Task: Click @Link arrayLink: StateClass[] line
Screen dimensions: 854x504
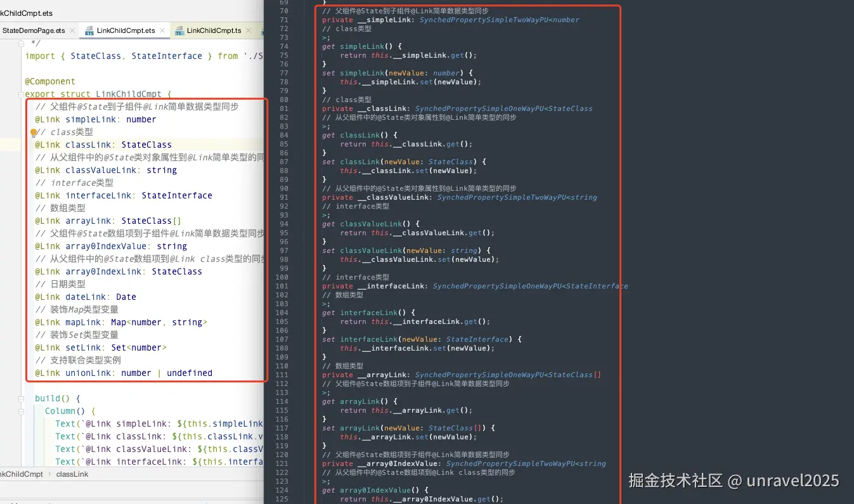Action: click(108, 221)
